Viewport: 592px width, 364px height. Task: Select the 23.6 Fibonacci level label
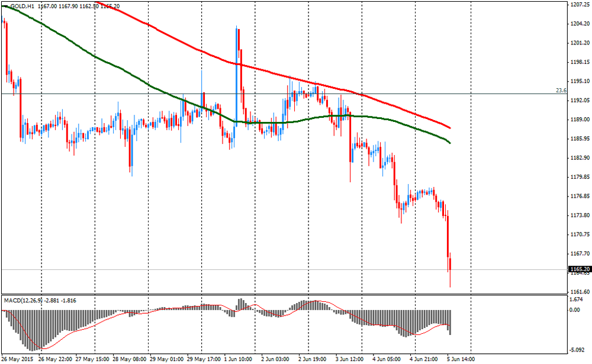point(561,90)
